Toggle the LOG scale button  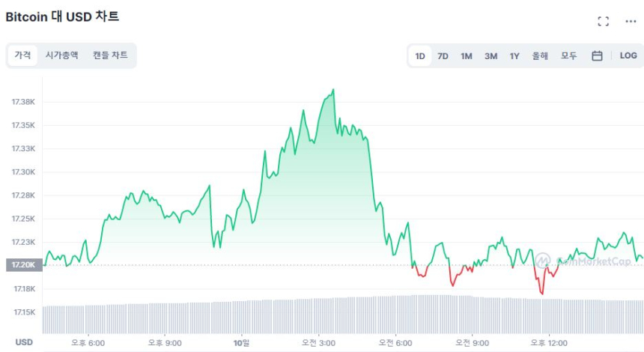pyautogui.click(x=628, y=55)
